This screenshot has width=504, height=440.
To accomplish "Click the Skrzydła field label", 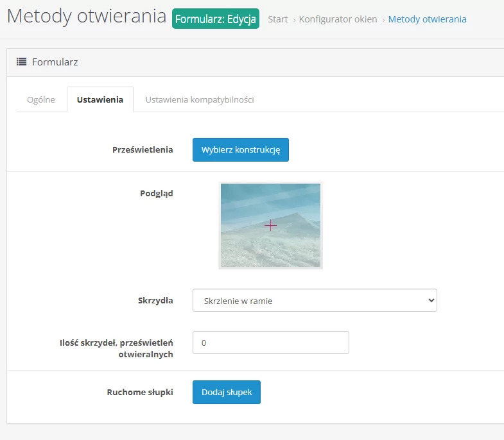I will (155, 300).
